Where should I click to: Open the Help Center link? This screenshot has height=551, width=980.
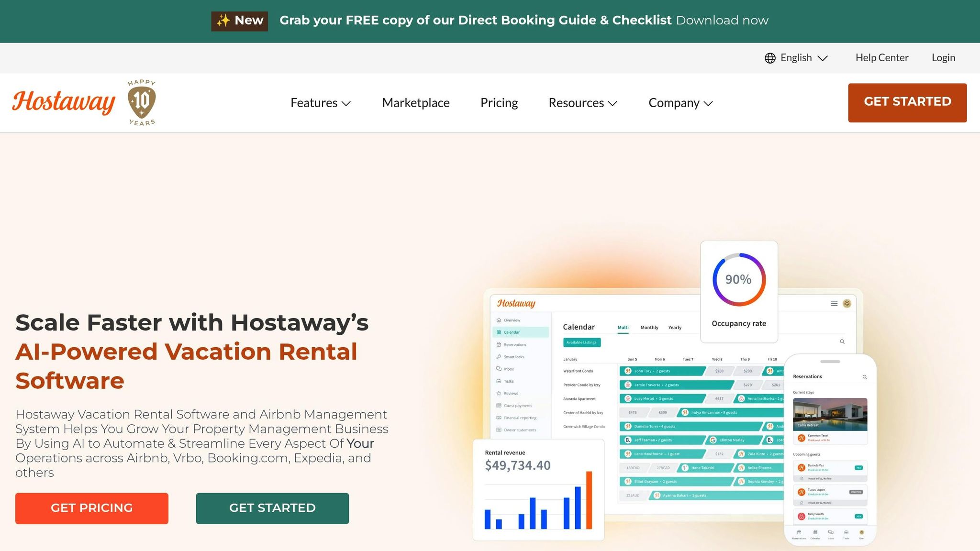pyautogui.click(x=881, y=58)
